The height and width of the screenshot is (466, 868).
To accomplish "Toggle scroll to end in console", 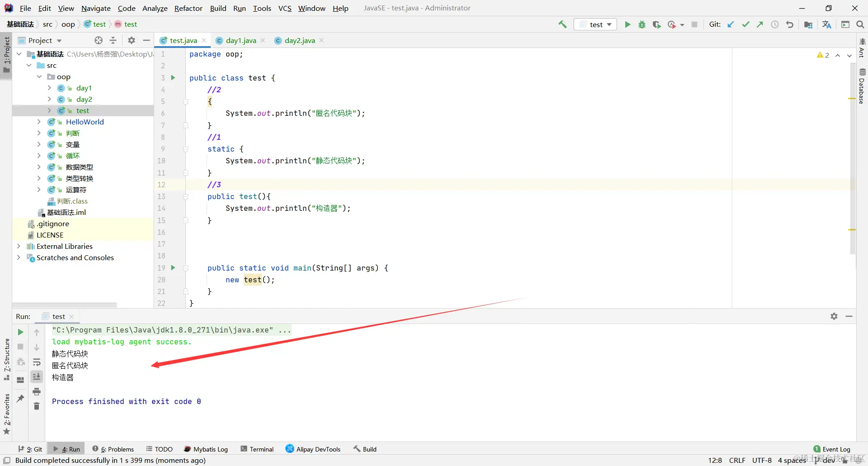I will tap(37, 376).
